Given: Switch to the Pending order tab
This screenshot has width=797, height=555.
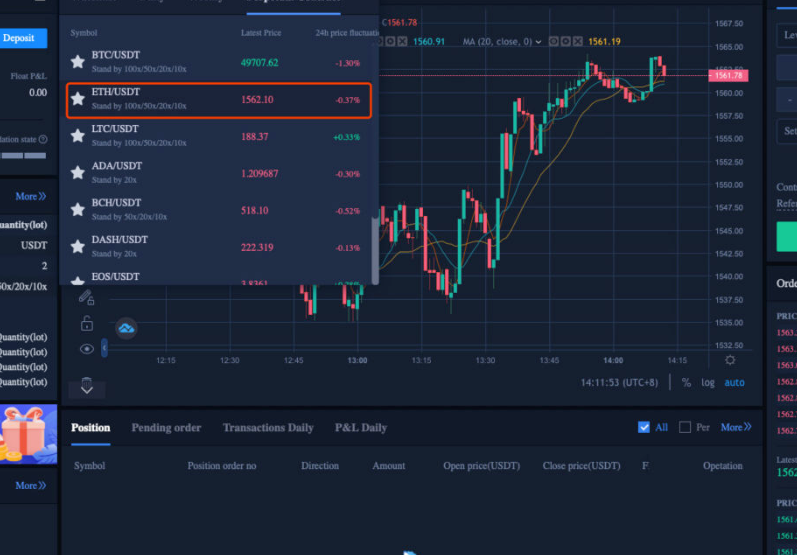Looking at the screenshot, I should [x=166, y=428].
